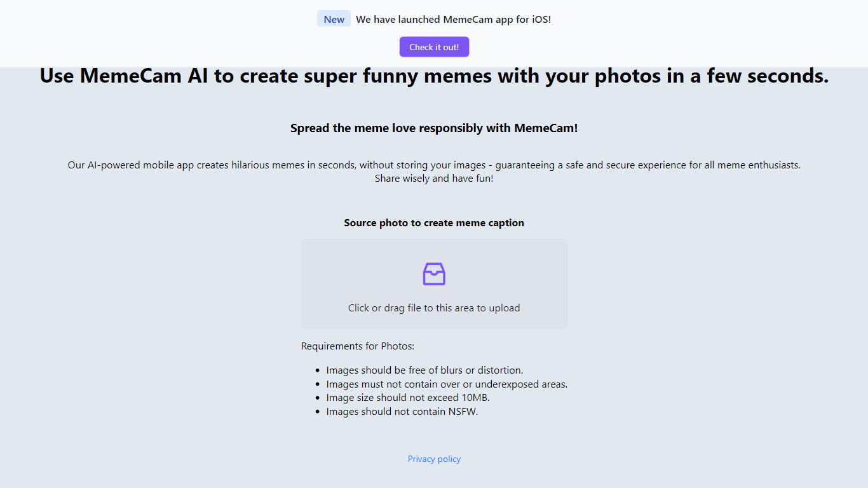Click the bullet before the 10MB requirement
868x488 pixels.
click(x=318, y=398)
